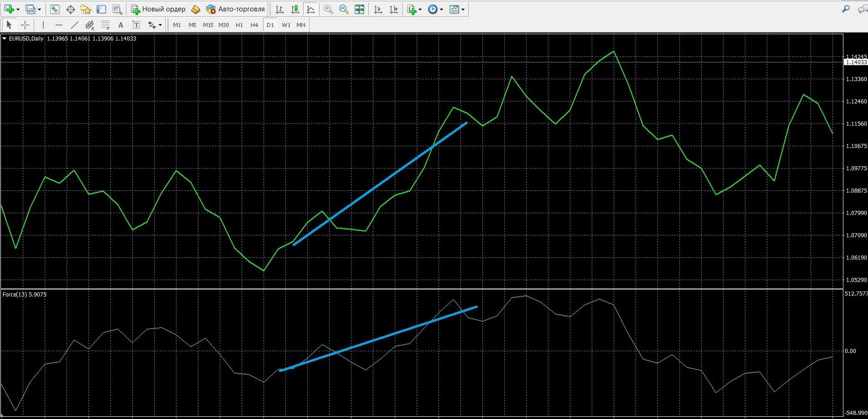Zoom in on the chart
868x419 pixels.
pos(328,9)
